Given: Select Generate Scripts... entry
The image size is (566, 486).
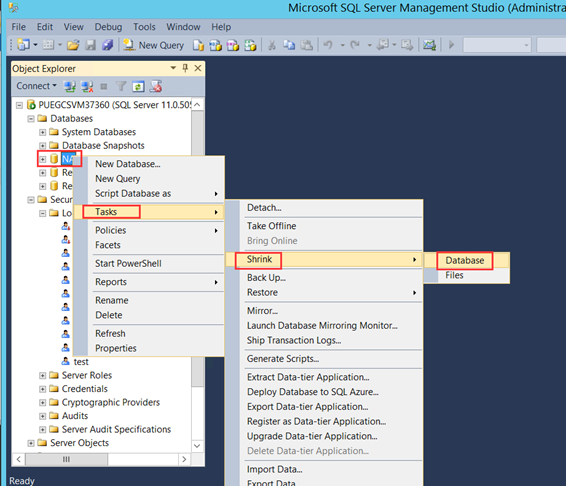Looking at the screenshot, I should tap(324, 359).
